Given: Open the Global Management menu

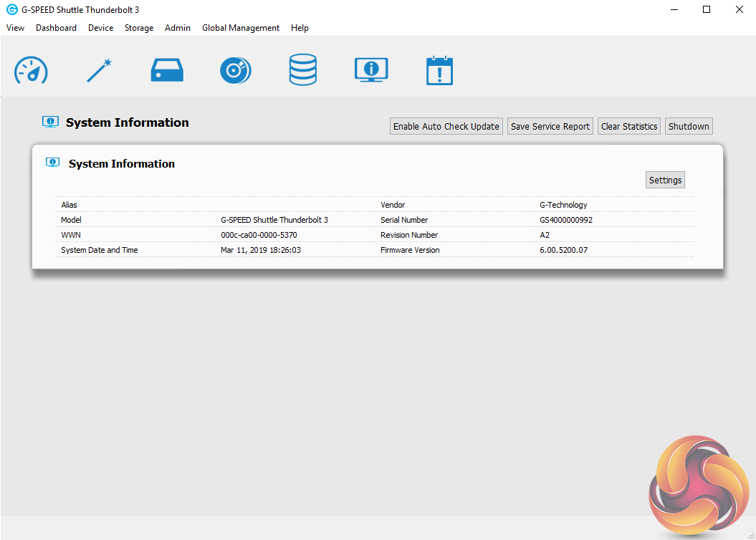Looking at the screenshot, I should coord(241,28).
